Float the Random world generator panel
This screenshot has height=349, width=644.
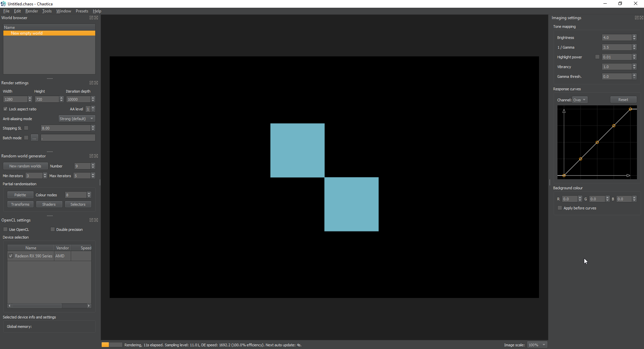coord(91,156)
